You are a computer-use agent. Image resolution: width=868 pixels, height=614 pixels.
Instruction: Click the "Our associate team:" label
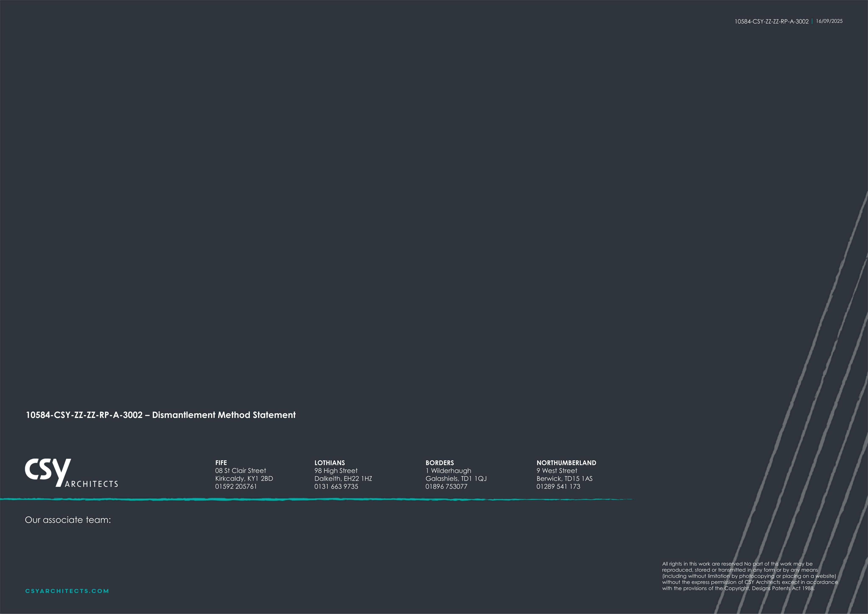click(x=68, y=520)
